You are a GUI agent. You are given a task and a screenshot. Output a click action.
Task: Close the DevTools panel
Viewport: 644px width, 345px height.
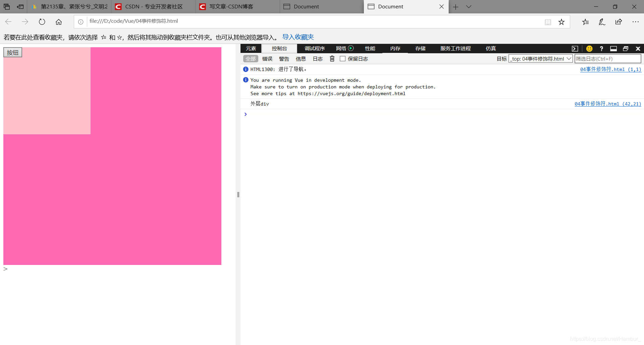point(638,49)
